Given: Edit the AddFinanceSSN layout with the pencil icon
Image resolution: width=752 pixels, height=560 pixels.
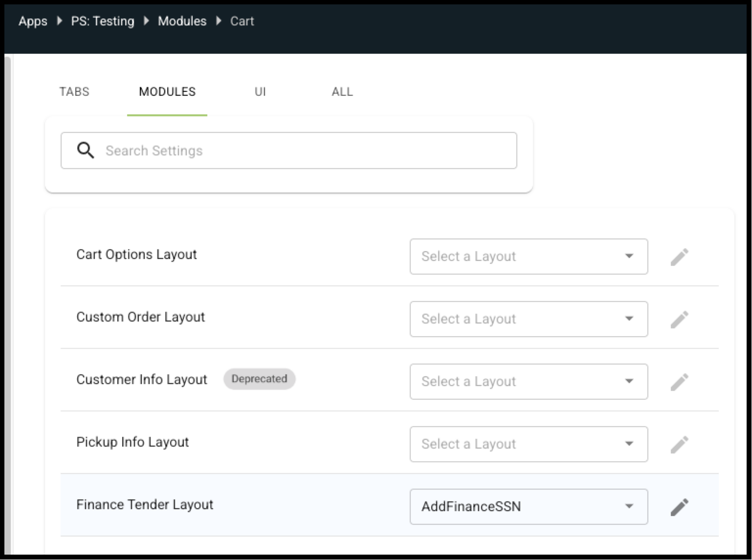Looking at the screenshot, I should click(x=679, y=507).
